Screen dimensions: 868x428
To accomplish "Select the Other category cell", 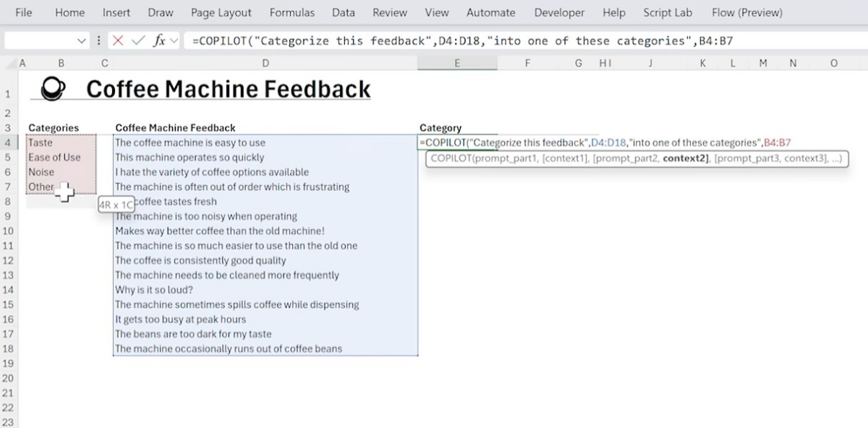I will 61,187.
